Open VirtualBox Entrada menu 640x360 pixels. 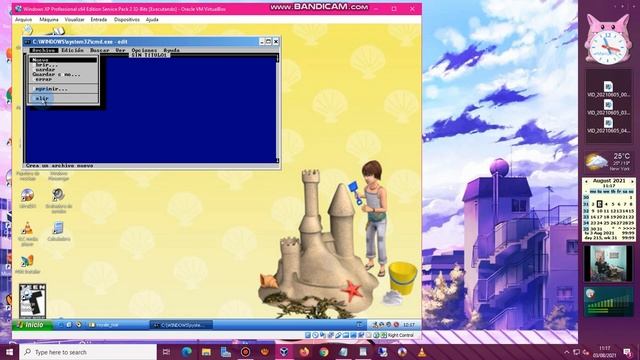[99, 20]
